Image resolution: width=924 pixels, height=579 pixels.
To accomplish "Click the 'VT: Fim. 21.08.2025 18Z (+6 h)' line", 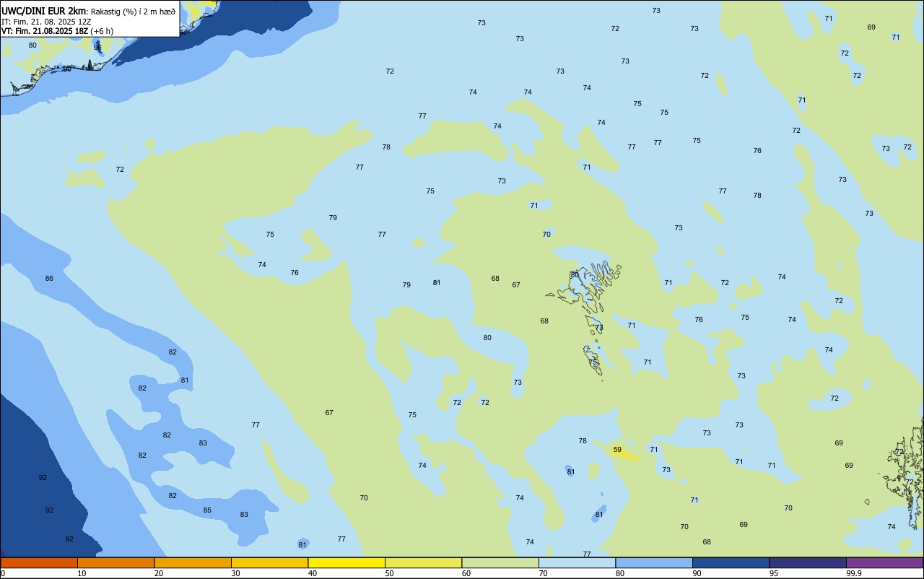I will click(x=58, y=30).
